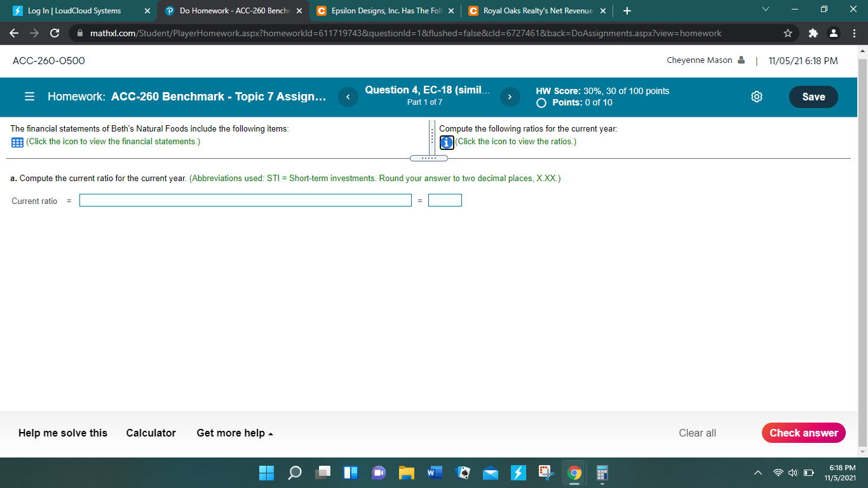Select the Points radio circle
The height and width of the screenshot is (488, 868).
click(541, 102)
